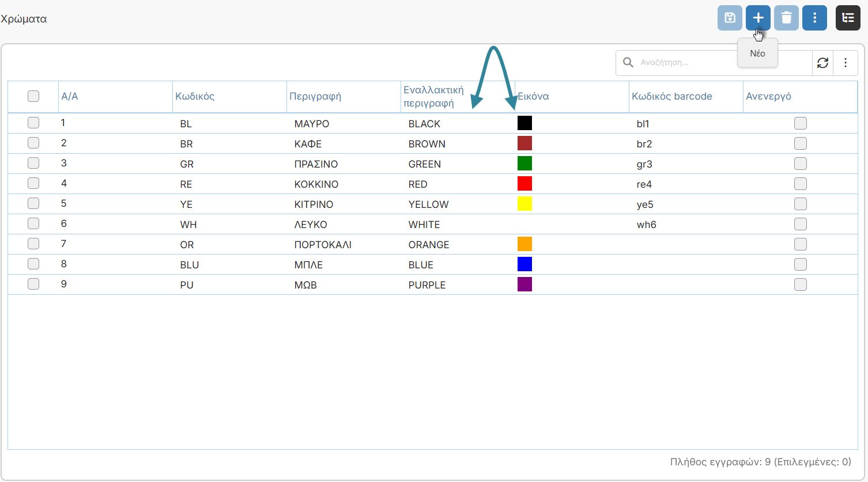Viewport: 868px width, 482px height.
Task: Toggle Ανενεργό checkbox for RED row
Action: click(x=801, y=184)
